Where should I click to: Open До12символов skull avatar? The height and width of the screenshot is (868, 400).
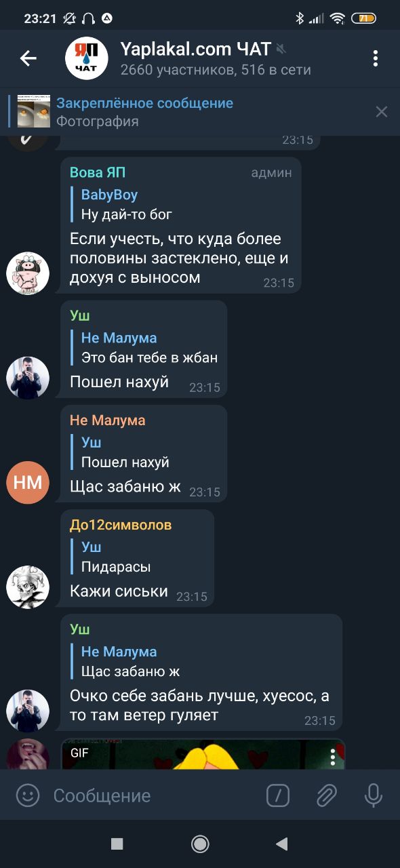28,587
